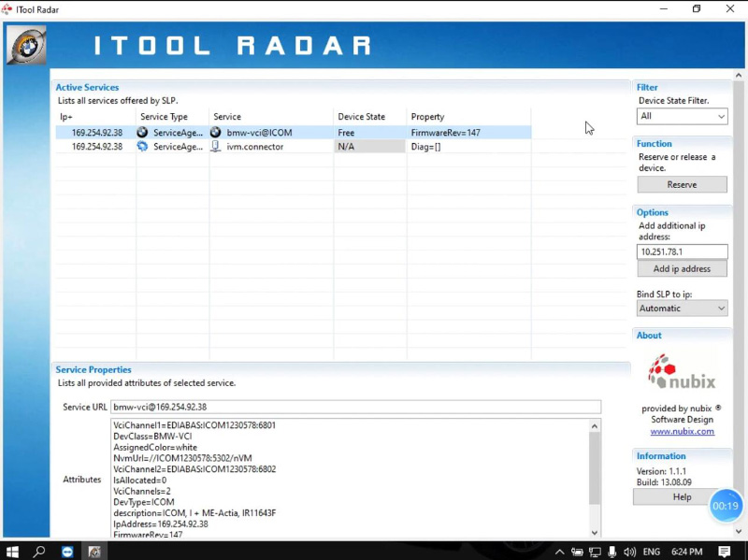Click the microphone tray icon
The image size is (748, 560).
pyautogui.click(x=612, y=553)
